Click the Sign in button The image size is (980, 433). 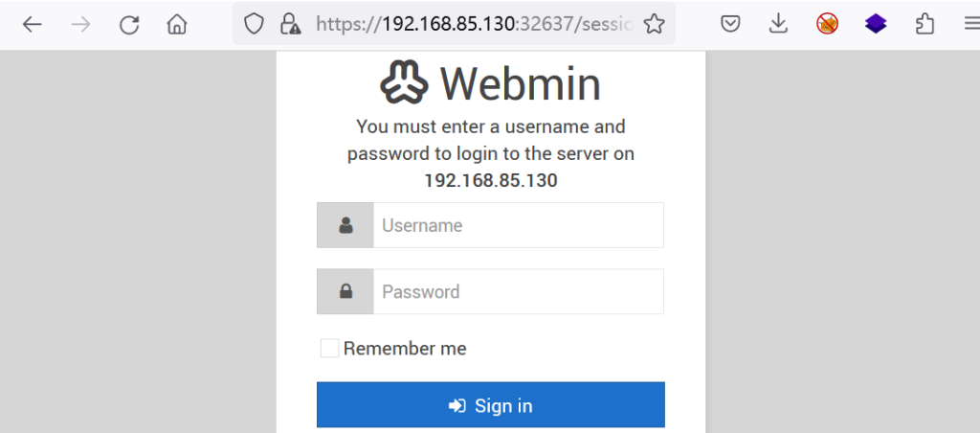[491, 405]
